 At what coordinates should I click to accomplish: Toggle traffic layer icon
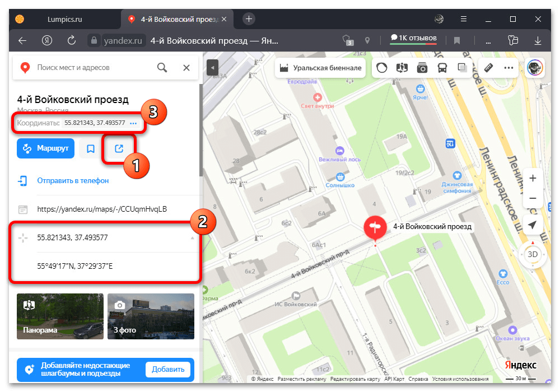tap(382, 68)
